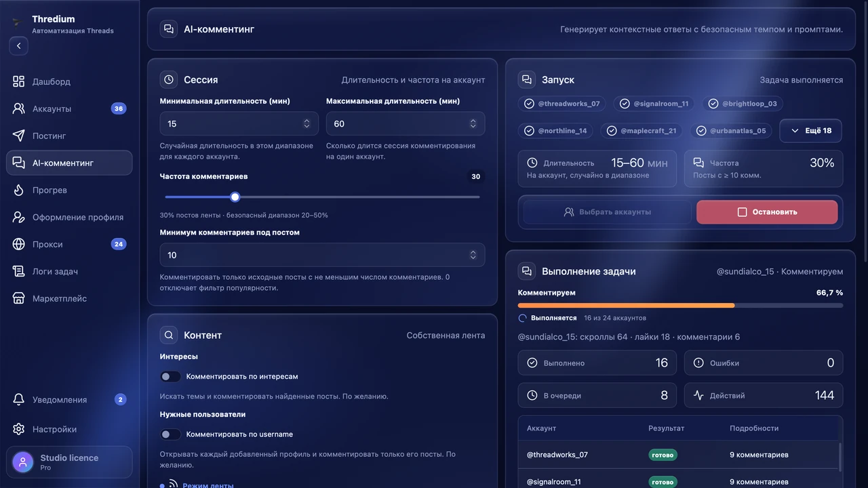Deselect account chip @signalroom_11
This screenshot has height=488, width=868.
tap(654, 104)
